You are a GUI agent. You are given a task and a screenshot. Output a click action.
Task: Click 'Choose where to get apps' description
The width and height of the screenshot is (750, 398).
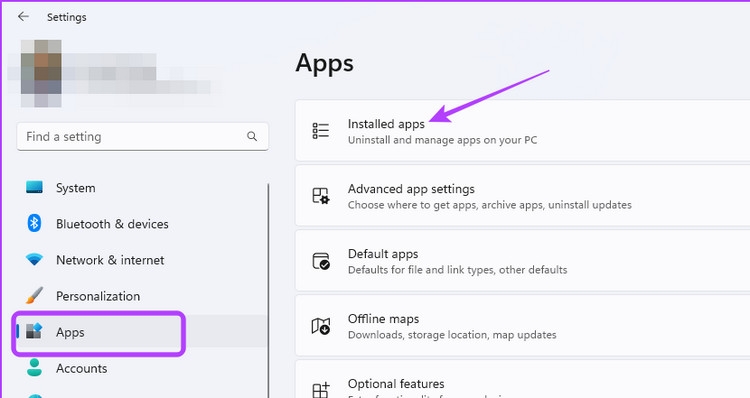[489, 205]
